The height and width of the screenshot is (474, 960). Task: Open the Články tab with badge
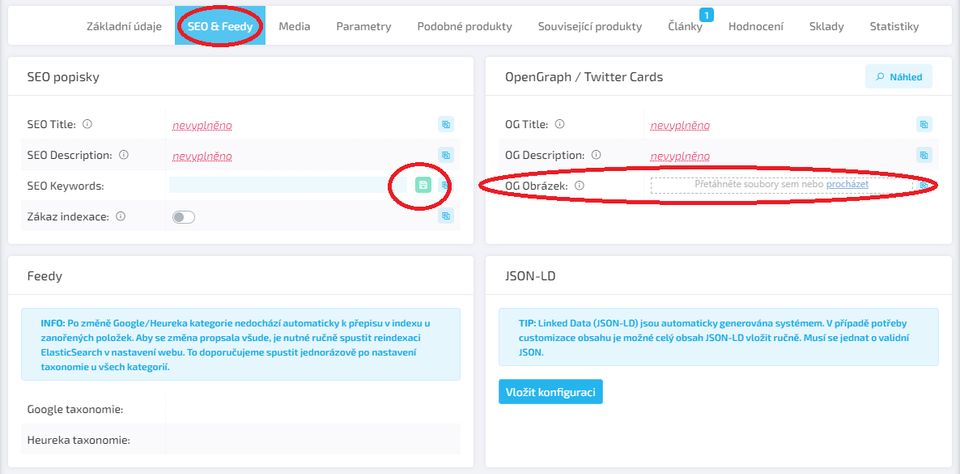pyautogui.click(x=685, y=26)
